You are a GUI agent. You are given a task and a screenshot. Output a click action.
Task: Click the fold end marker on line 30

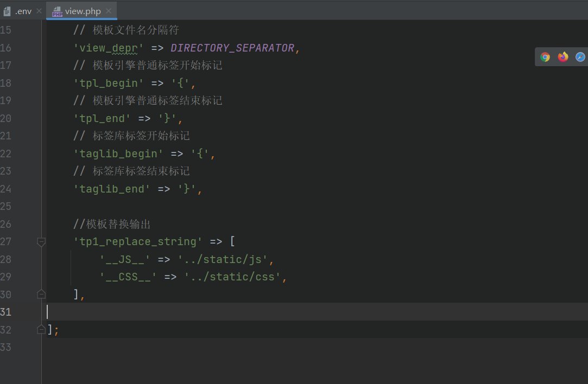(41, 294)
